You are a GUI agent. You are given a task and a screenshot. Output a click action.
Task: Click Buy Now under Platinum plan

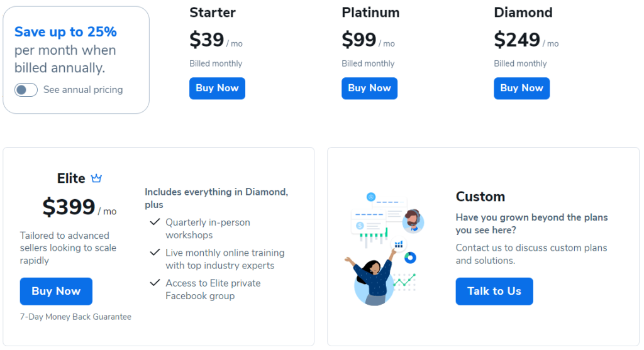pyautogui.click(x=369, y=88)
